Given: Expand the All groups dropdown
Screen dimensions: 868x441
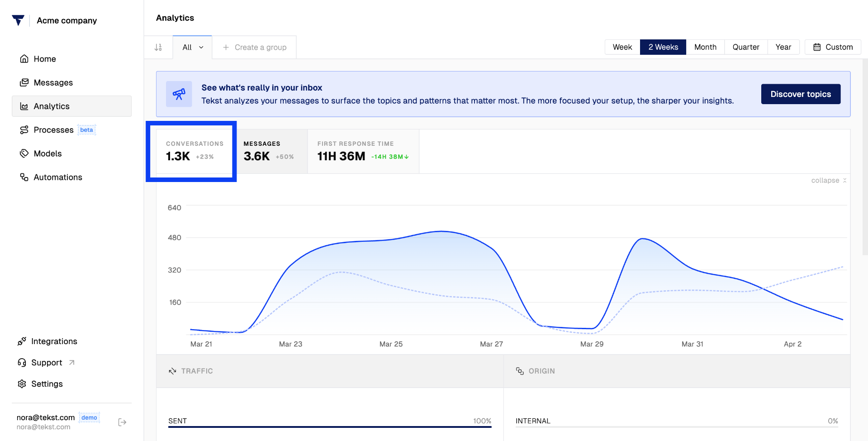Looking at the screenshot, I should coord(193,47).
